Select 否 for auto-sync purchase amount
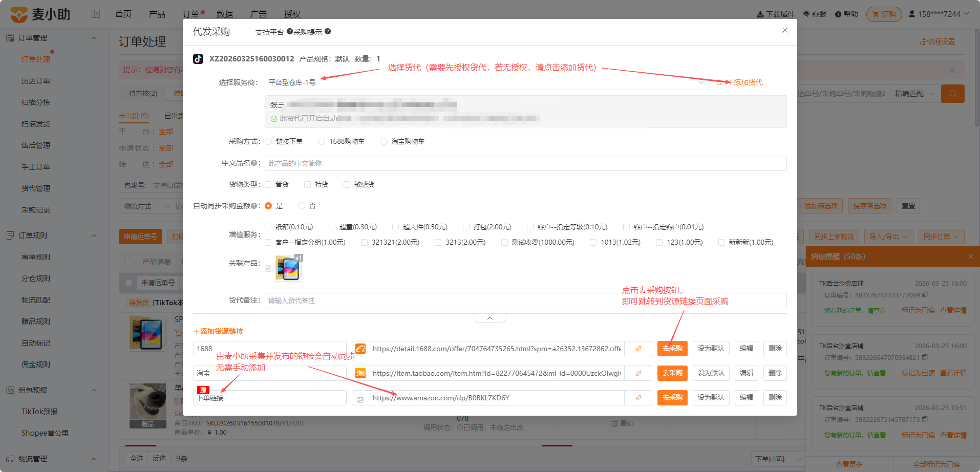 click(302, 206)
